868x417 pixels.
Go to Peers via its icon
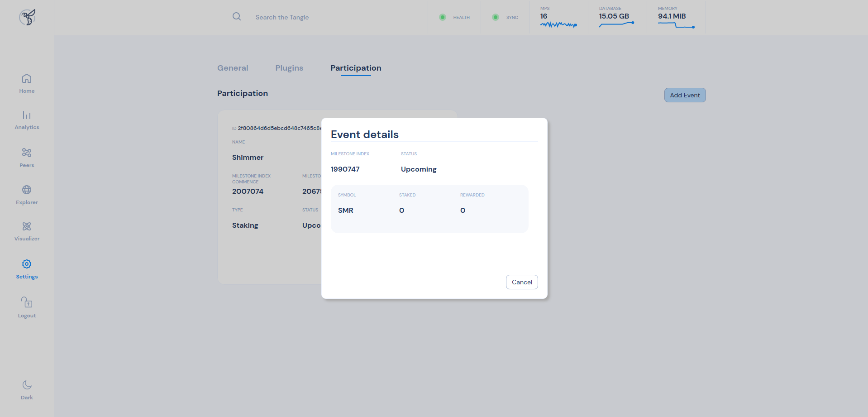[x=27, y=153]
